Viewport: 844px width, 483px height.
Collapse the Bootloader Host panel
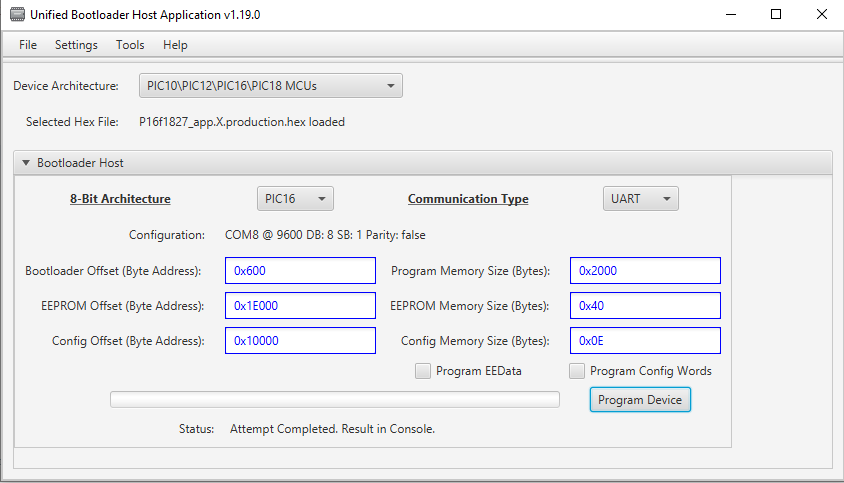(x=26, y=162)
